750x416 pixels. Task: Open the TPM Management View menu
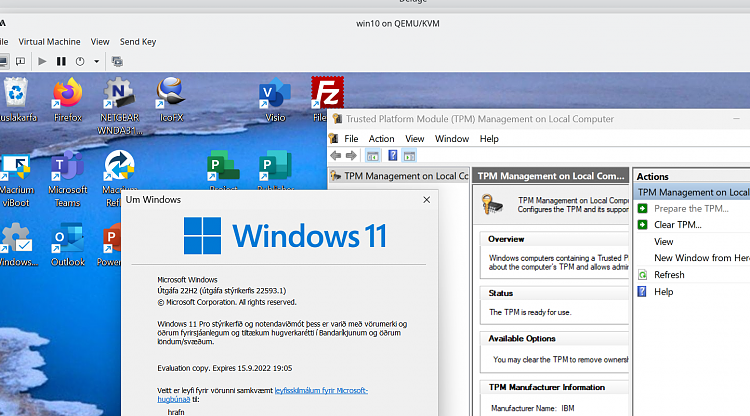pos(415,139)
